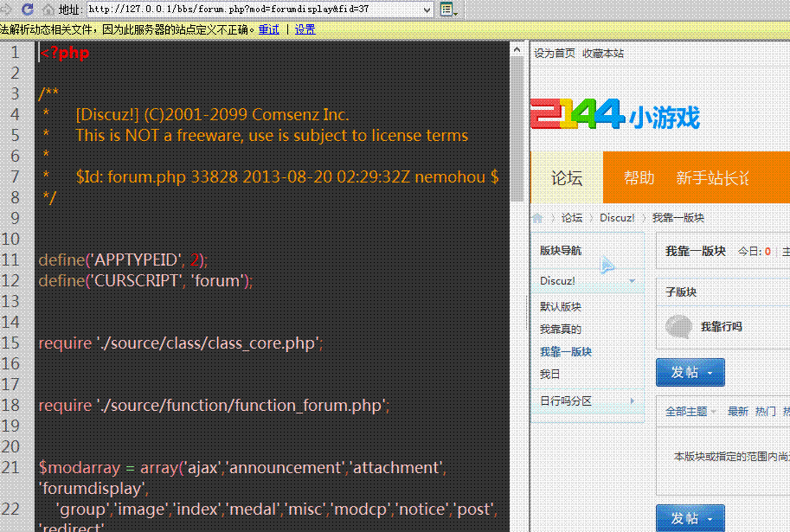The width and height of the screenshot is (790, 532).
Task: Click the address URL input field
Action: point(254,9)
